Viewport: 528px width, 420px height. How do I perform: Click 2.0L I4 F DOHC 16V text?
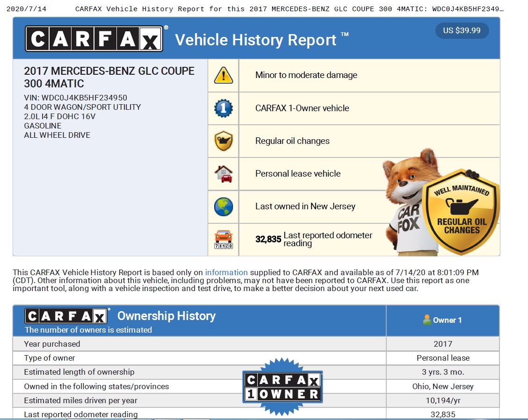(59, 117)
